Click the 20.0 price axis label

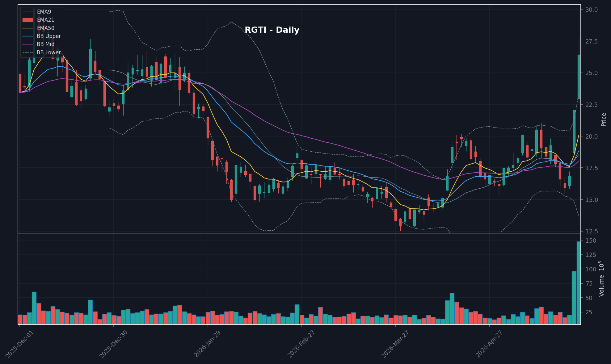(591, 136)
